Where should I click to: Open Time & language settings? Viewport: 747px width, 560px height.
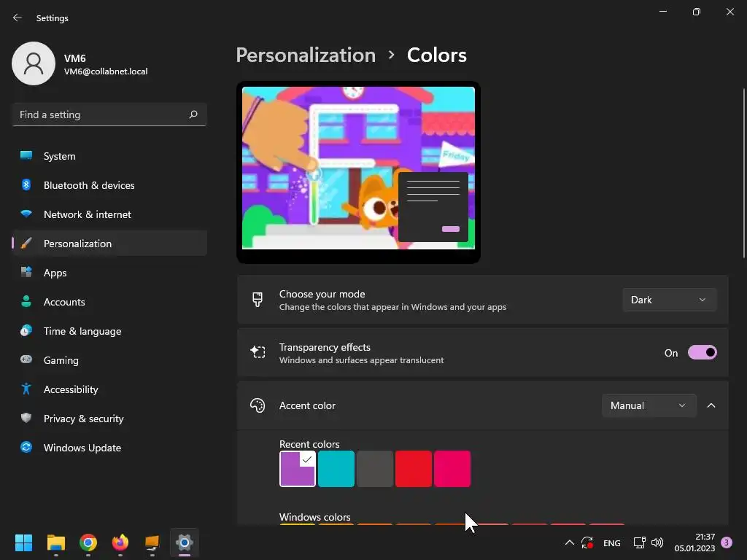coord(109,331)
